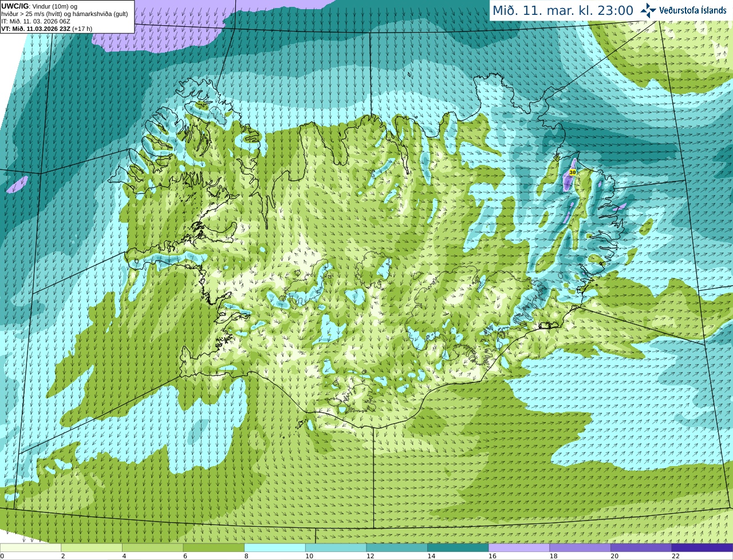This screenshot has width=733, height=560.
Task: Select the 14–16 m/s dark teal swatch
Action: [x=458, y=547]
